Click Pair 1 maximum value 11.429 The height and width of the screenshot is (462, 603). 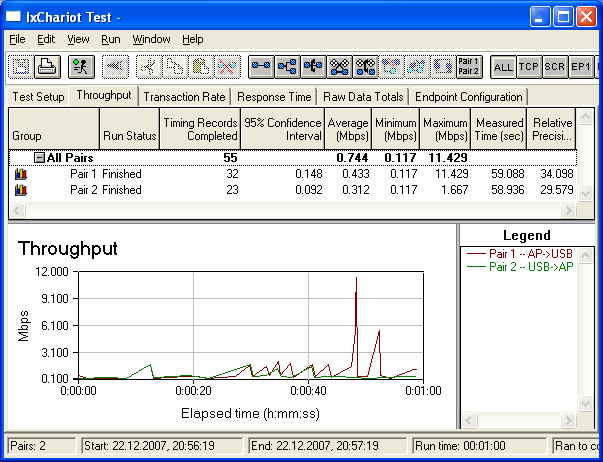[x=451, y=174]
